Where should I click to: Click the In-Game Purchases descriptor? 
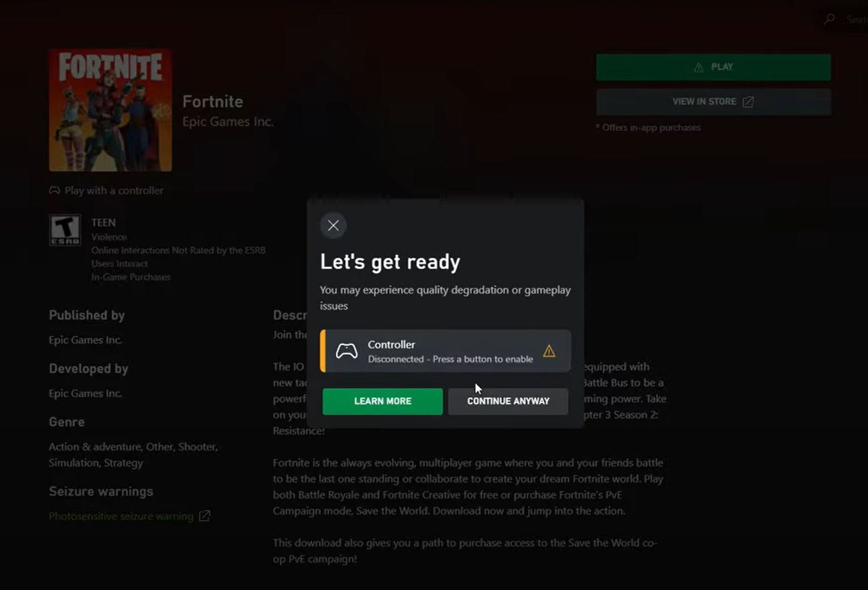(131, 277)
